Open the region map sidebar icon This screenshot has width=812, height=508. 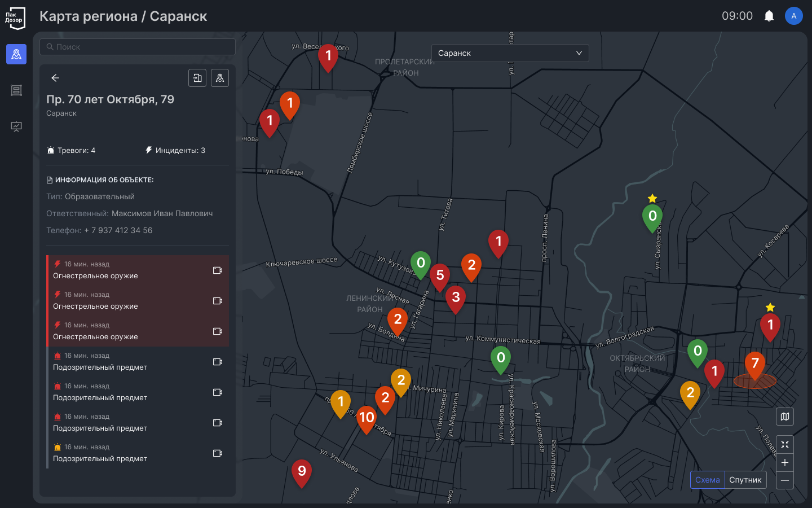(16, 54)
